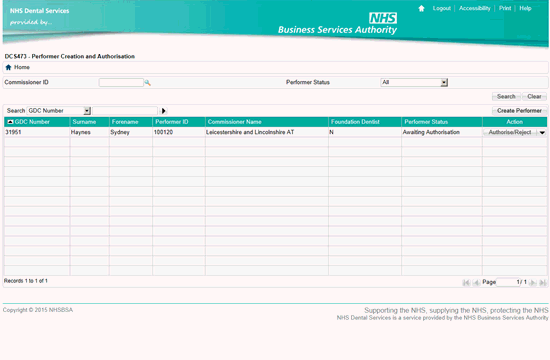Click the white home icon in header
Screen dimensions: 550x360
[421, 8]
